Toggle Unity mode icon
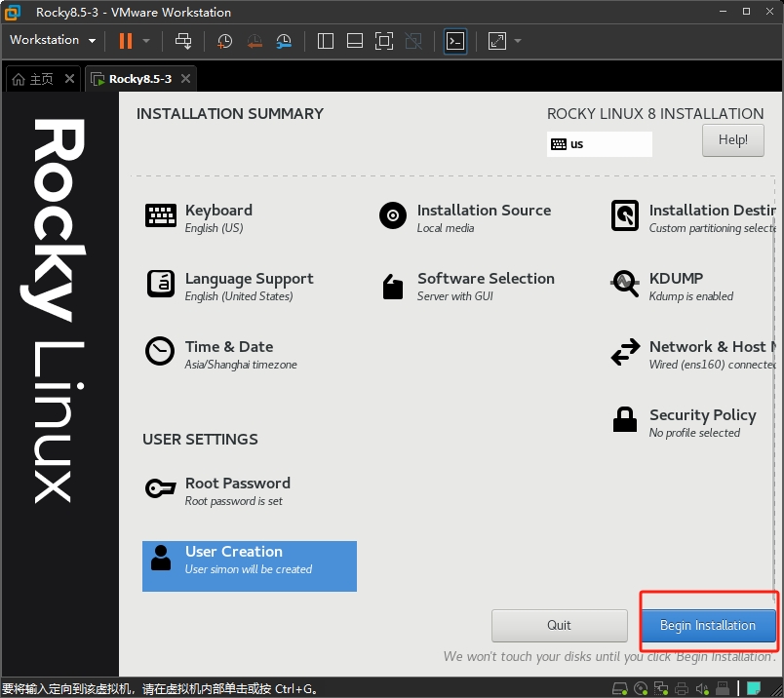Viewport: 784px width, 698px height. [x=413, y=41]
